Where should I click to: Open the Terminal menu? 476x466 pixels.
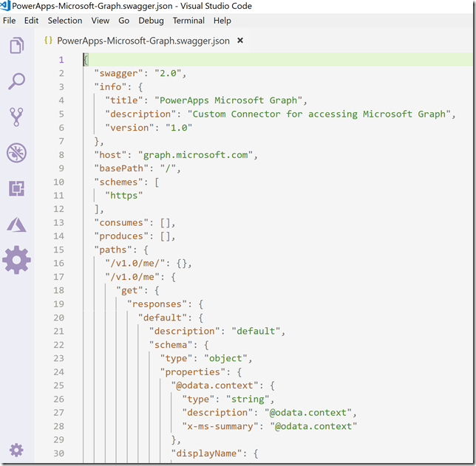tap(188, 21)
